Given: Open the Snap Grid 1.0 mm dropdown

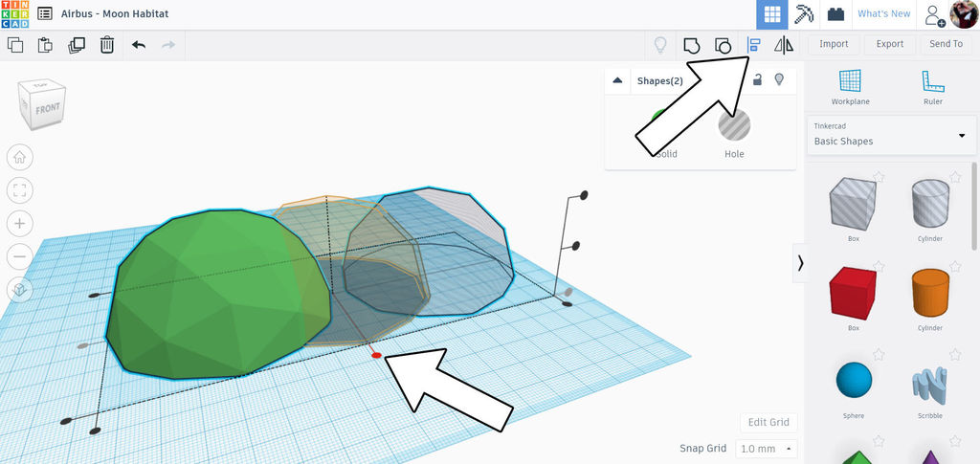Looking at the screenshot, I should tap(767, 449).
